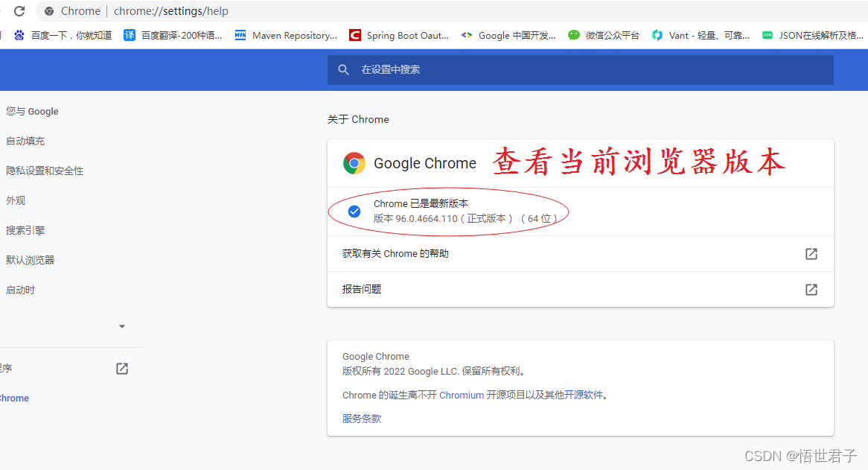Select the about Chrome item at sidebar bottom

(14, 398)
